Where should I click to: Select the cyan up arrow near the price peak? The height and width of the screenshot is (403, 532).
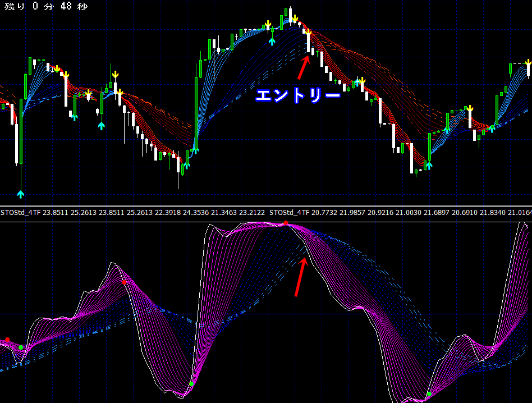coord(272,42)
